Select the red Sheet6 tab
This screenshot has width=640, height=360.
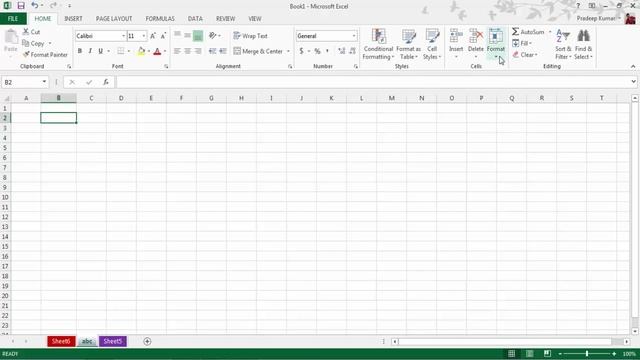pyautogui.click(x=61, y=341)
